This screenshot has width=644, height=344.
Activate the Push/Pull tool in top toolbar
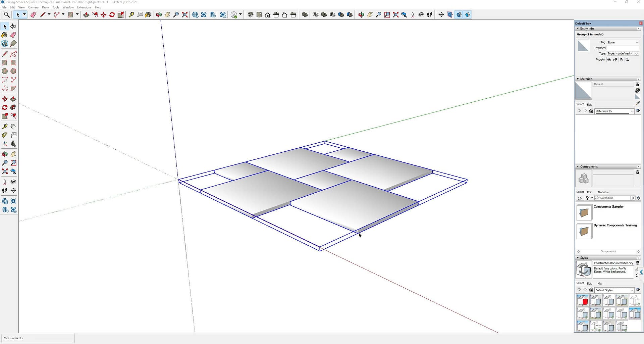86,15
